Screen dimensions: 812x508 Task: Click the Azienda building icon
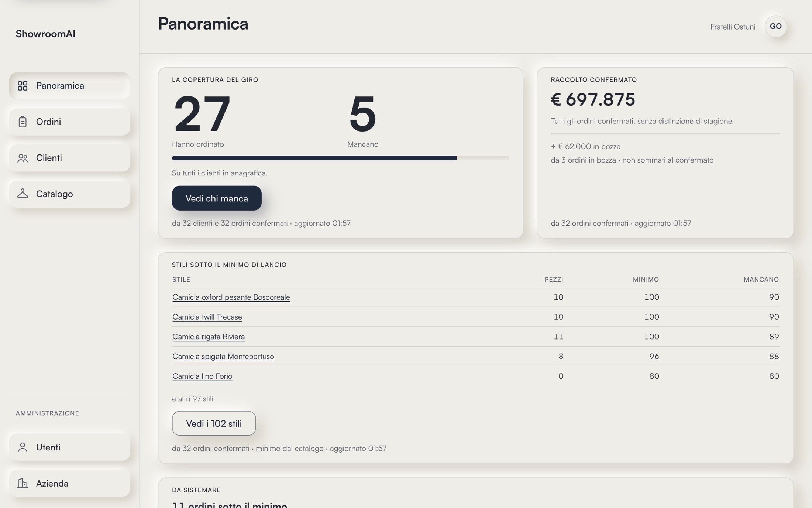(23, 483)
